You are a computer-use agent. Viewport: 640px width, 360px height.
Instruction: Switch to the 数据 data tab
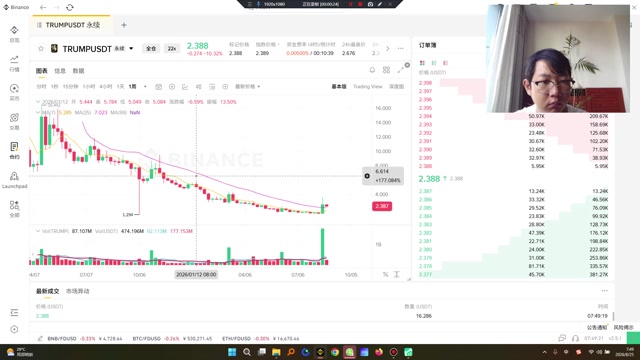click(78, 71)
